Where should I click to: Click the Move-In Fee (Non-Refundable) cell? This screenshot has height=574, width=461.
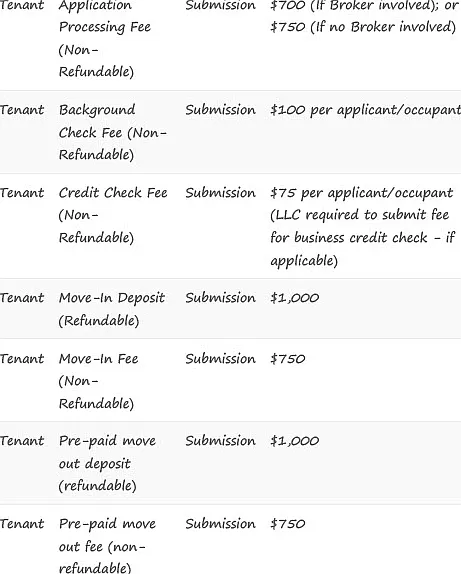click(x=98, y=381)
